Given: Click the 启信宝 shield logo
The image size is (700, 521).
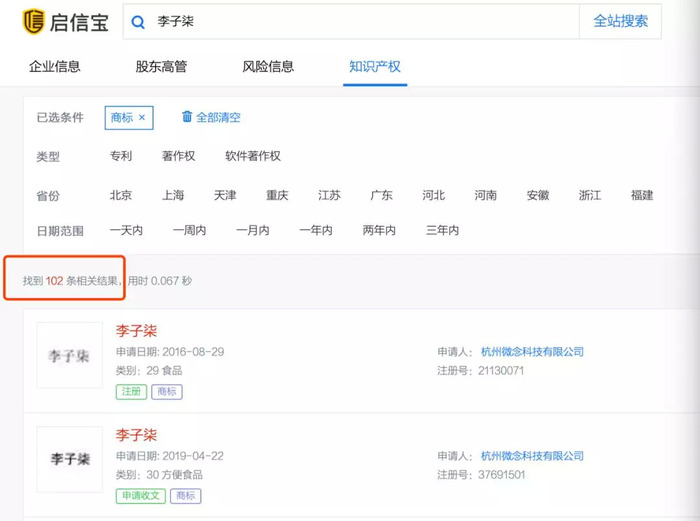Looking at the screenshot, I should (34, 21).
